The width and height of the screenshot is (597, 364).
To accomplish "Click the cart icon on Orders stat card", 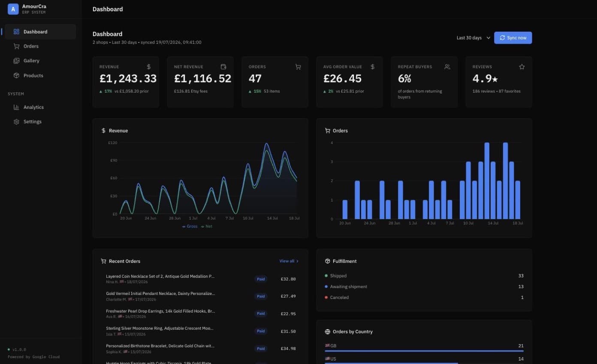I will pyautogui.click(x=298, y=67).
